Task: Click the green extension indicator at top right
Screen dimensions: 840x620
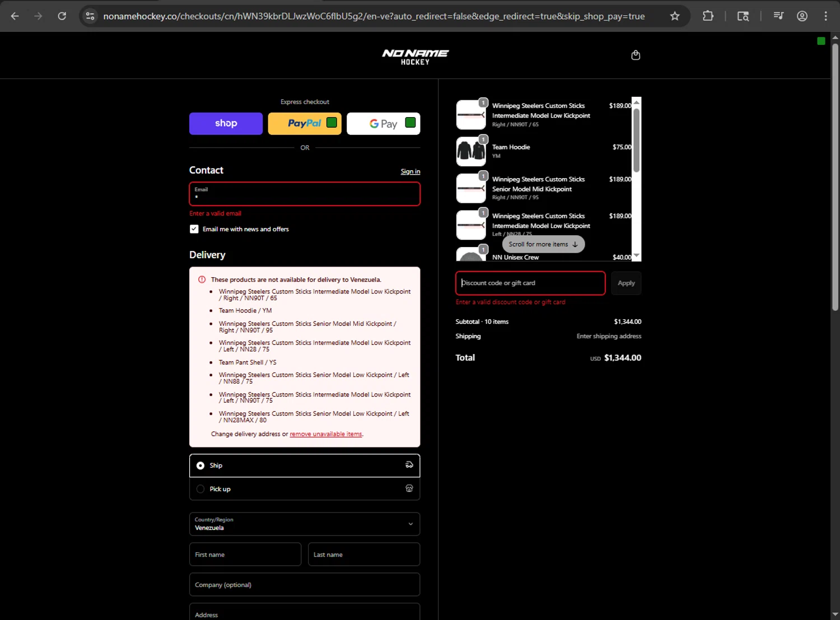Action: pyautogui.click(x=821, y=41)
